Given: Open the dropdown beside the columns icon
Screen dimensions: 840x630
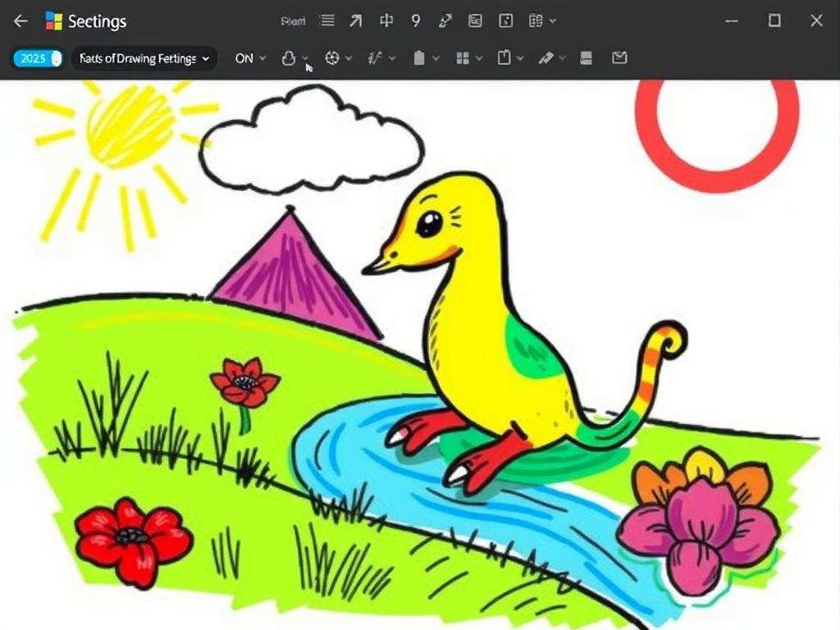Looking at the screenshot, I should pos(553,21).
